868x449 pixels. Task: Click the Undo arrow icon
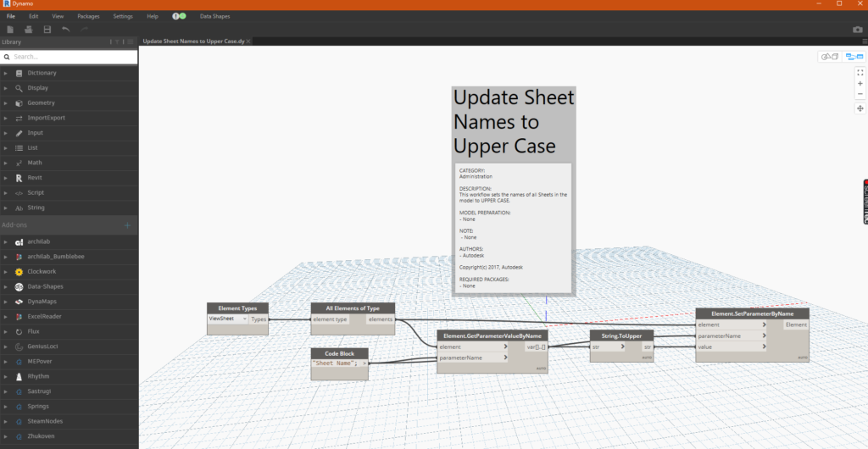click(66, 30)
